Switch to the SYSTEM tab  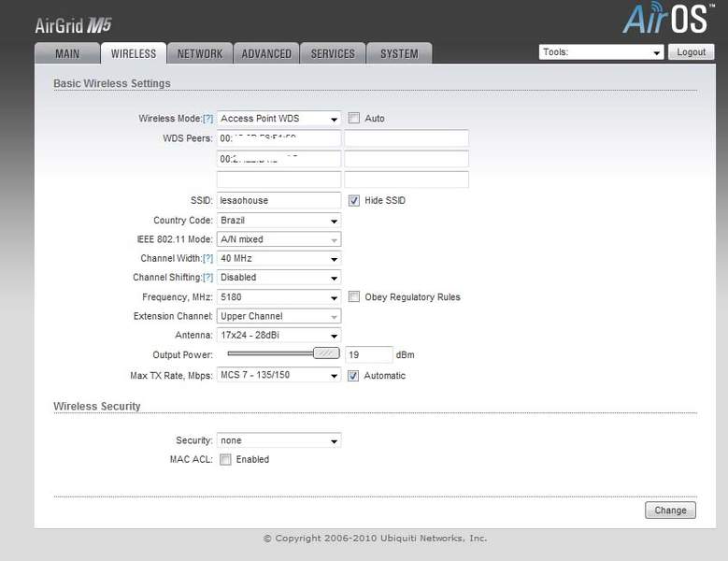tap(399, 53)
